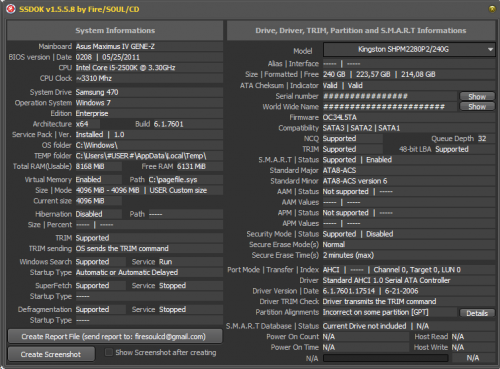Image resolution: width=500 pixels, height=369 pixels.
Task: Click the Total RAM '8168 MiB' value
Action: pos(90,166)
